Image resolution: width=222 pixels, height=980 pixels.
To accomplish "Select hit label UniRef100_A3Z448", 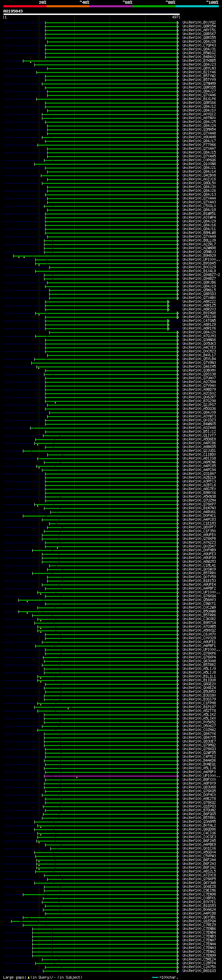I will 199,428.
